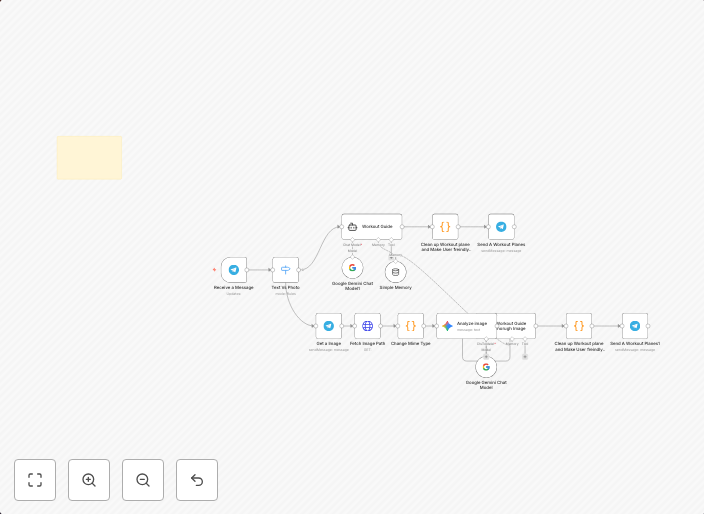Click the Send A Workout Planes node
The width and height of the screenshot is (704, 514).
click(501, 227)
